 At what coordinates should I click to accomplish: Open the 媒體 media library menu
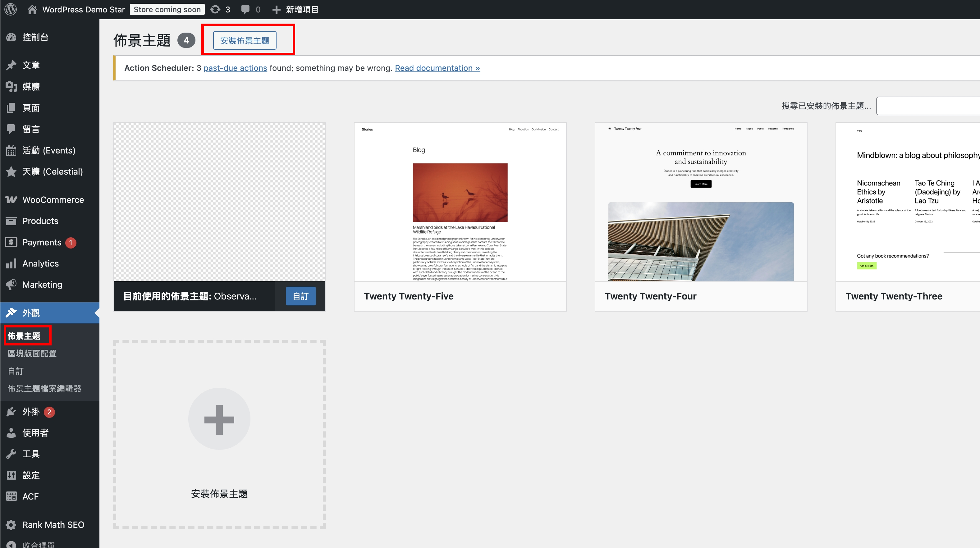(x=31, y=87)
